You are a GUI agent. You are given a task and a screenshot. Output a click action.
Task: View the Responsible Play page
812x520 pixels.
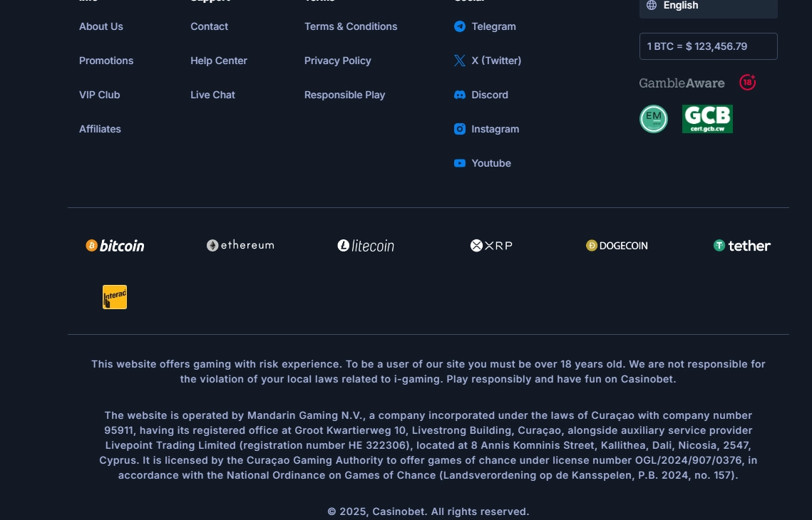point(344,95)
